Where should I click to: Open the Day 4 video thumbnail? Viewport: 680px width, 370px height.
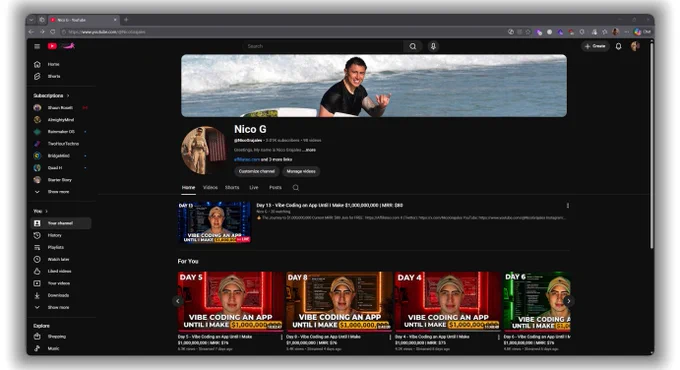click(x=448, y=301)
